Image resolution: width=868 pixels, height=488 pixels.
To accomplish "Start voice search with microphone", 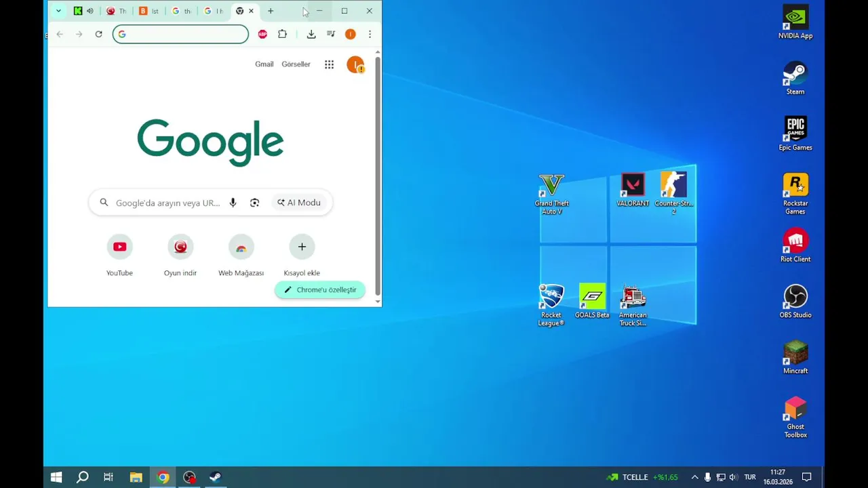I will 233,203.
